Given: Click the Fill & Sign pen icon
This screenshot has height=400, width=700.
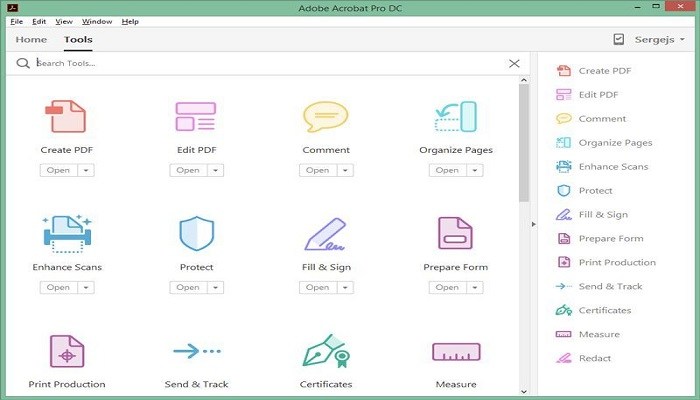Looking at the screenshot, I should [325, 234].
